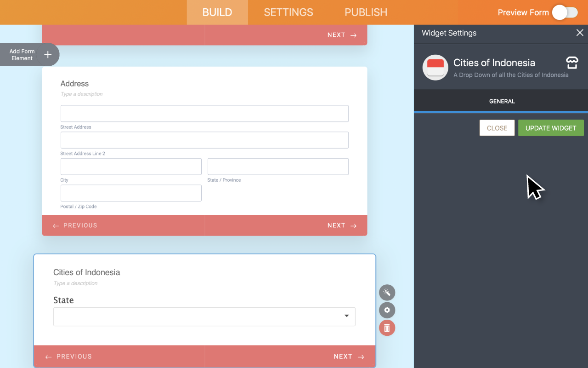Delete the Cities of Indonesia widget
The height and width of the screenshot is (368, 588).
tap(387, 328)
